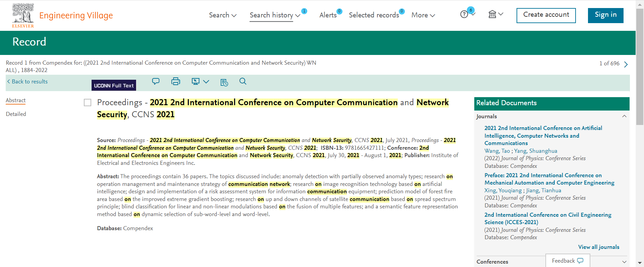This screenshot has height=267, width=644.
Task: Click the Elsevier tree logo
Action: [x=23, y=15]
